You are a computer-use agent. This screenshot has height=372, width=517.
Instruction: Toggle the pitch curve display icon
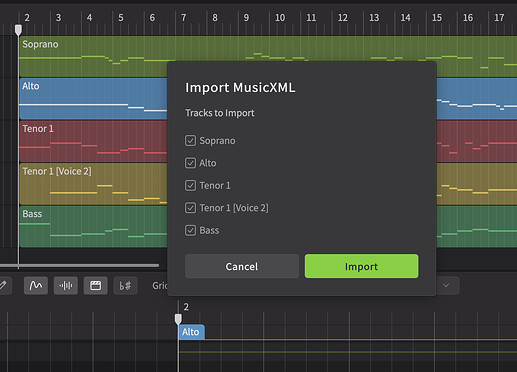point(36,285)
